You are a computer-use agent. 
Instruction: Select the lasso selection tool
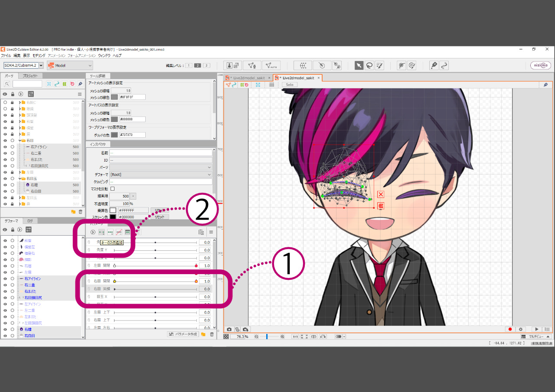click(369, 65)
